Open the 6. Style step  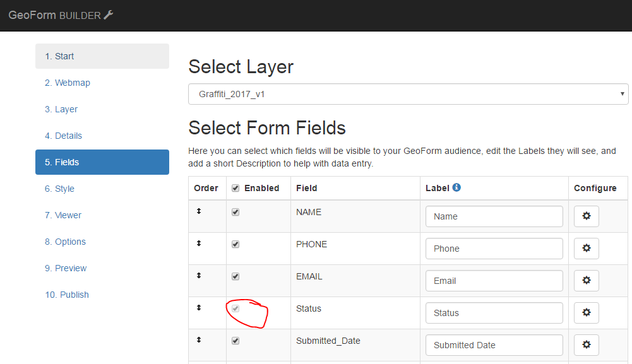point(59,189)
